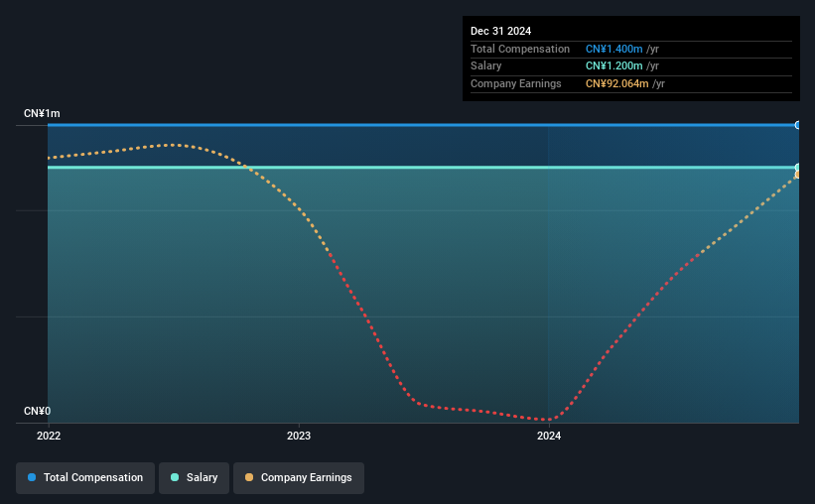Viewport: 815px width, 504px height.
Task: Click the orange Company Earnings endpoint marker
Action: pyautogui.click(x=797, y=175)
